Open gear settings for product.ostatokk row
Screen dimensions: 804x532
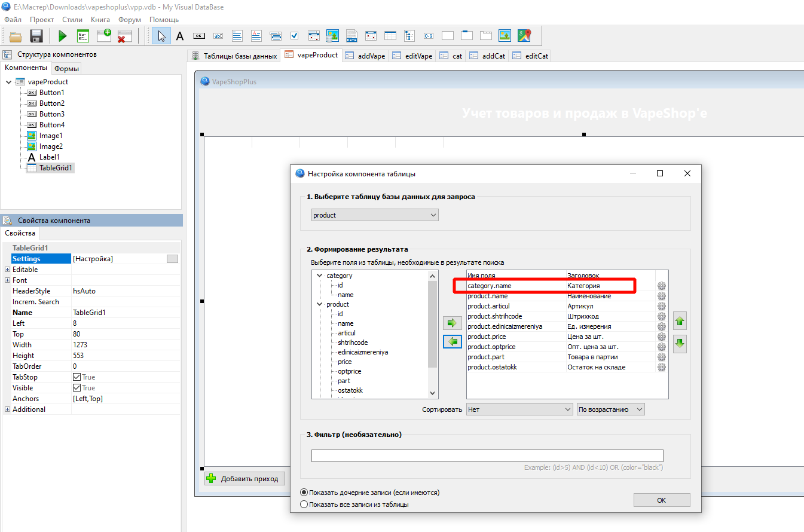(662, 367)
